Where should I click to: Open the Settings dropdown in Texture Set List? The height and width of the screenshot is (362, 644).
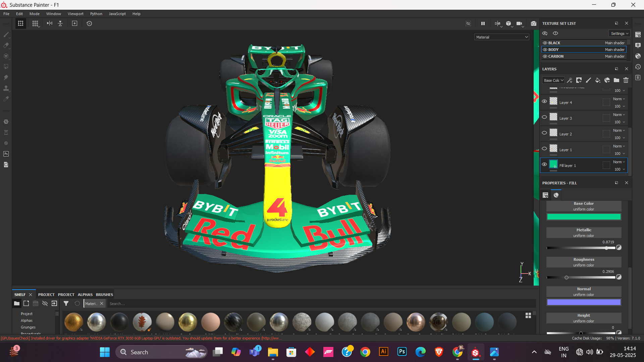pos(620,34)
